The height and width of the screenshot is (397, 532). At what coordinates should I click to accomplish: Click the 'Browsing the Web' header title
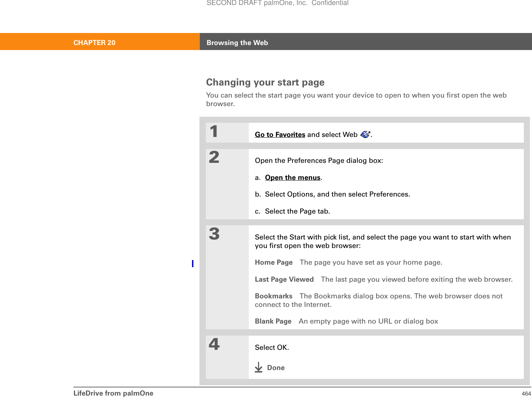coord(237,43)
